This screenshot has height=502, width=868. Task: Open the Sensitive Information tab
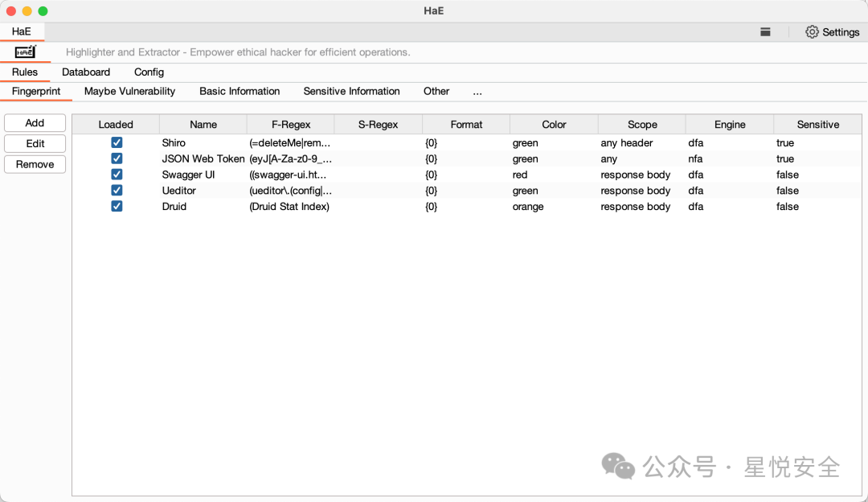point(351,92)
